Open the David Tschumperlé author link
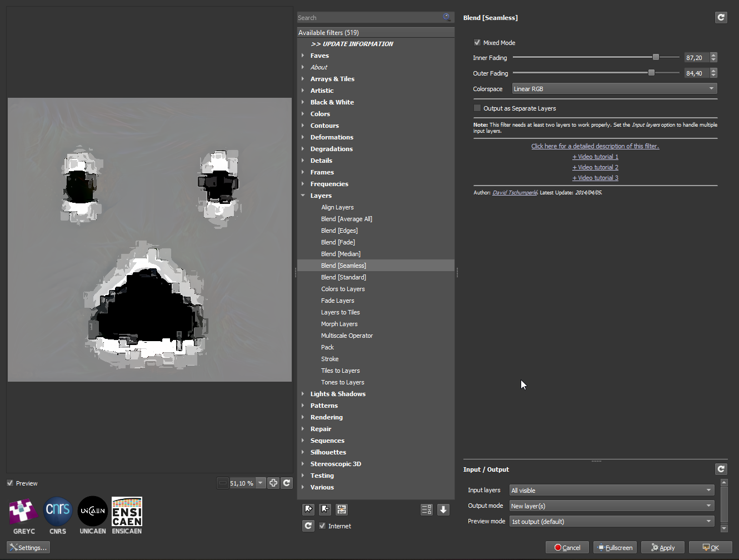The width and height of the screenshot is (739, 560). [x=515, y=193]
